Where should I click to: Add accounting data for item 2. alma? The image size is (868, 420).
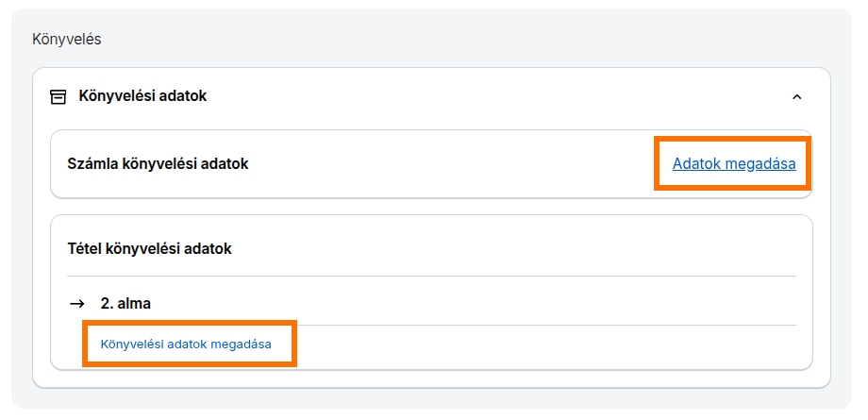click(186, 344)
